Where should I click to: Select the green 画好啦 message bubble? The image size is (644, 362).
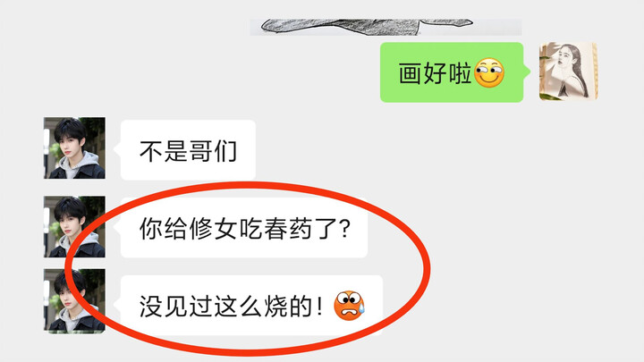[x=452, y=72]
